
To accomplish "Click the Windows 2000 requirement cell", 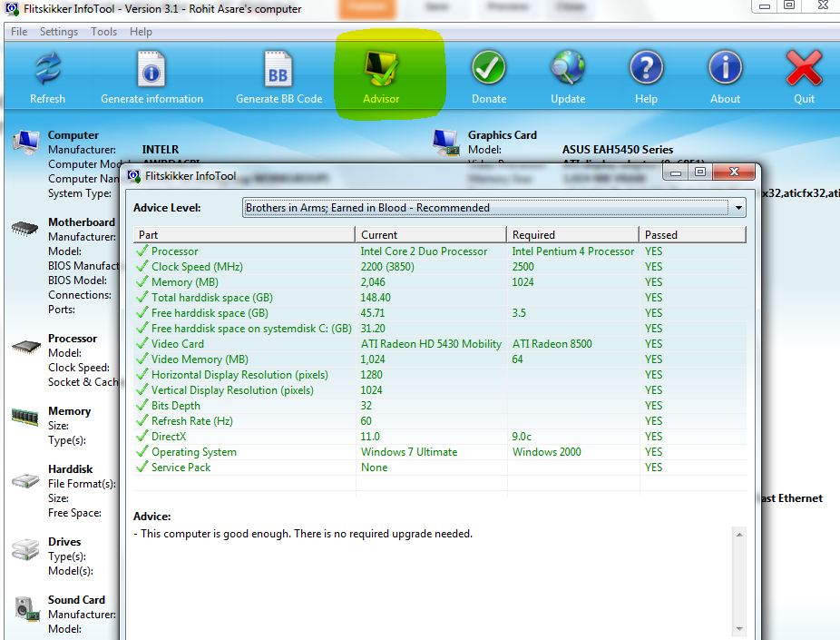I will coord(546,452).
